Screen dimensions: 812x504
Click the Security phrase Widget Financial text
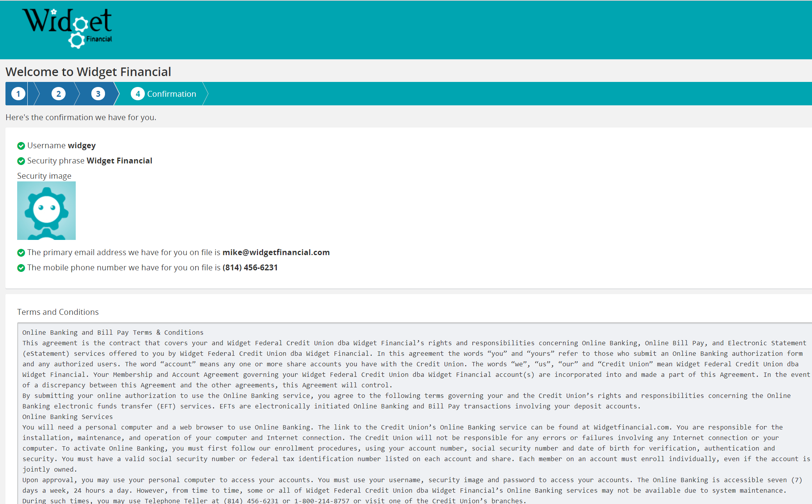pos(119,161)
